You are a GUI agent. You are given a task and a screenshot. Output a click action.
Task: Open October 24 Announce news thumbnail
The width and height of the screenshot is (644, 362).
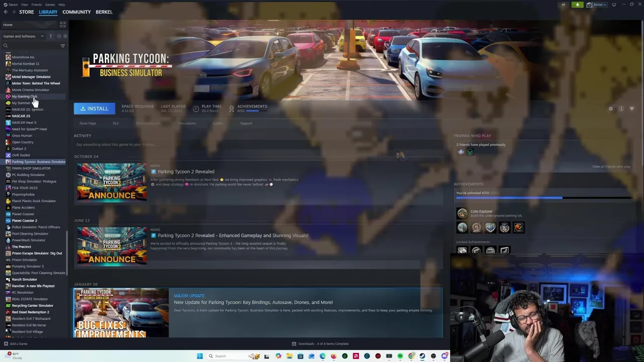[112, 182]
